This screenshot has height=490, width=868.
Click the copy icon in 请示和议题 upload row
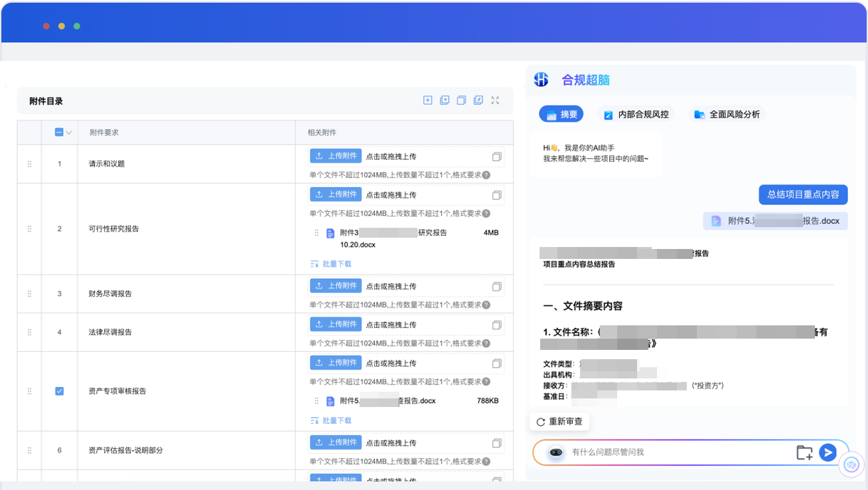[x=496, y=157]
